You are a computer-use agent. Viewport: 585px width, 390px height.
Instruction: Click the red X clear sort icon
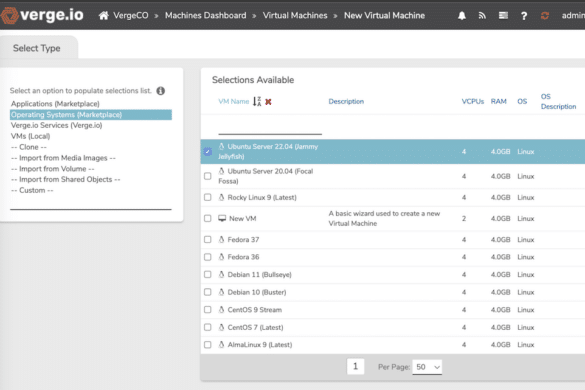(x=268, y=102)
